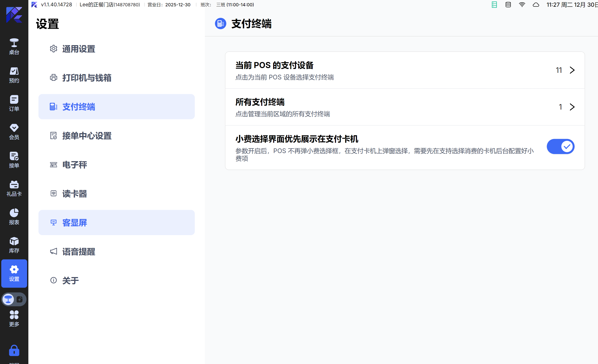Image resolution: width=598 pixels, height=364 pixels.
Task: Open 接单中心设置 settings entry
Action: click(x=87, y=136)
